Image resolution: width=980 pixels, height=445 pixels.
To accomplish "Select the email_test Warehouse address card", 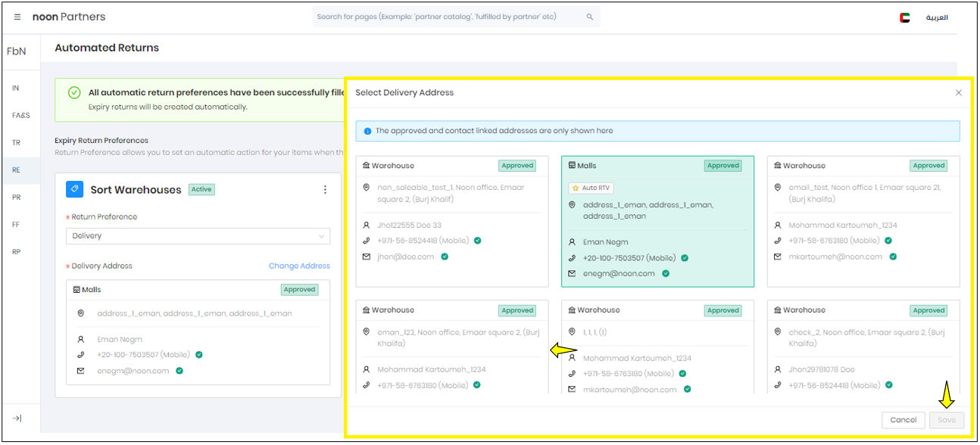I will pos(863,222).
